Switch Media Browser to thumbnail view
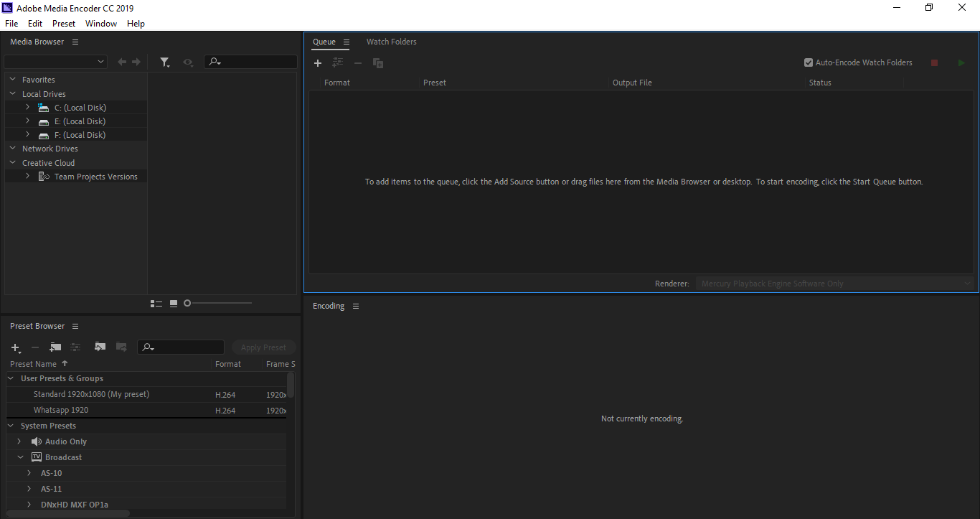 [x=174, y=304]
